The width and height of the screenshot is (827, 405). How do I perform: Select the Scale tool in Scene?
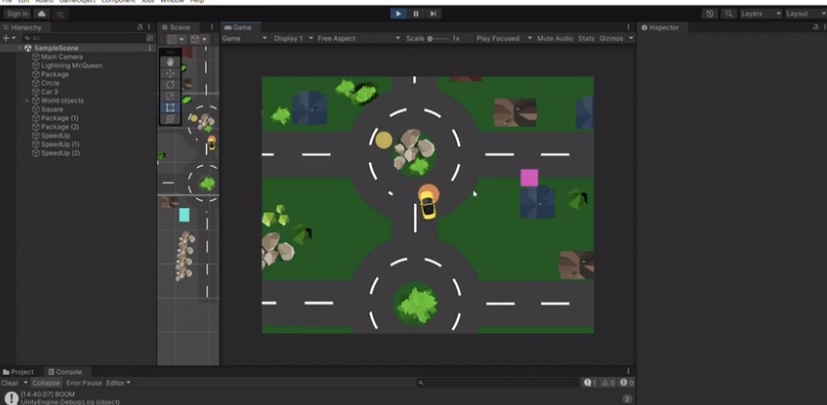tap(170, 96)
